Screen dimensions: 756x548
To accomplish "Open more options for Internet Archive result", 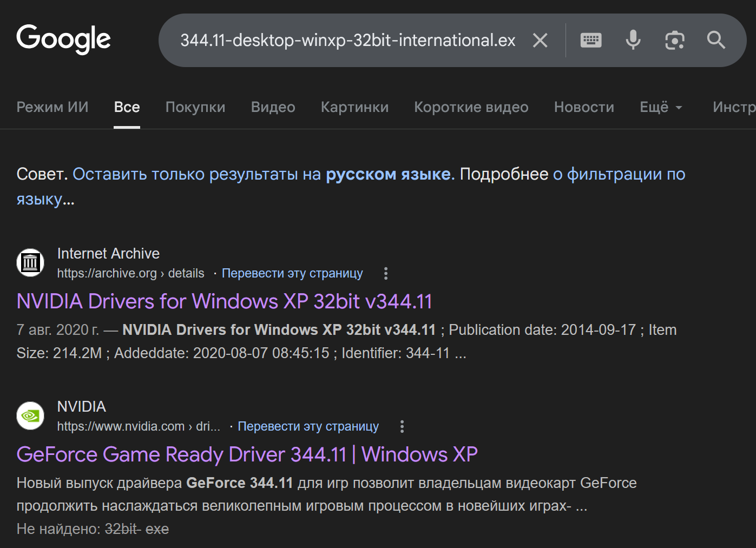I will click(x=386, y=273).
